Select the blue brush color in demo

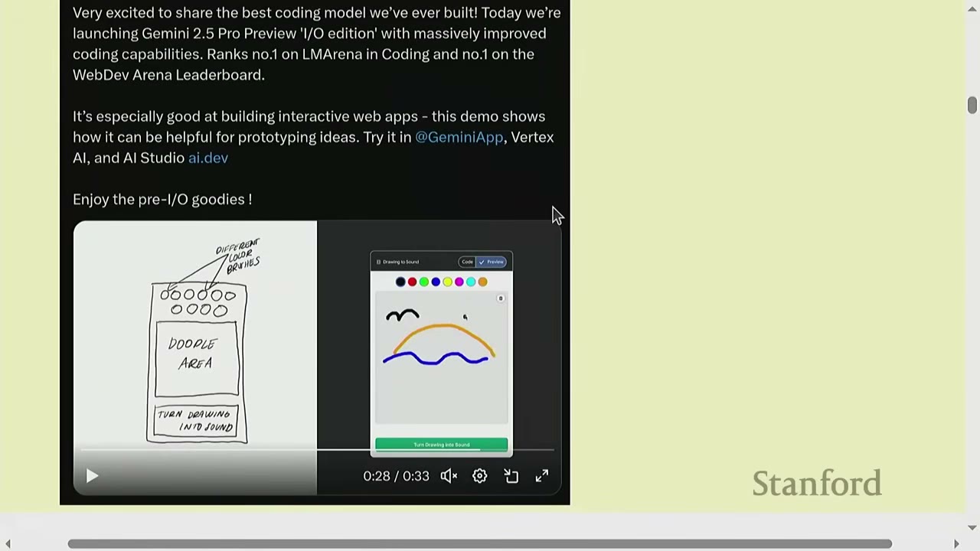pos(436,282)
